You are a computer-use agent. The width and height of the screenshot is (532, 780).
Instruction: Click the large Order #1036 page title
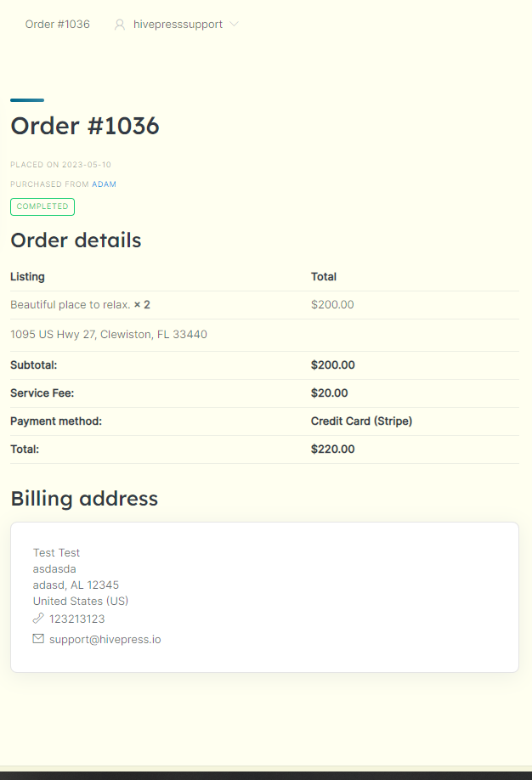[85, 126]
